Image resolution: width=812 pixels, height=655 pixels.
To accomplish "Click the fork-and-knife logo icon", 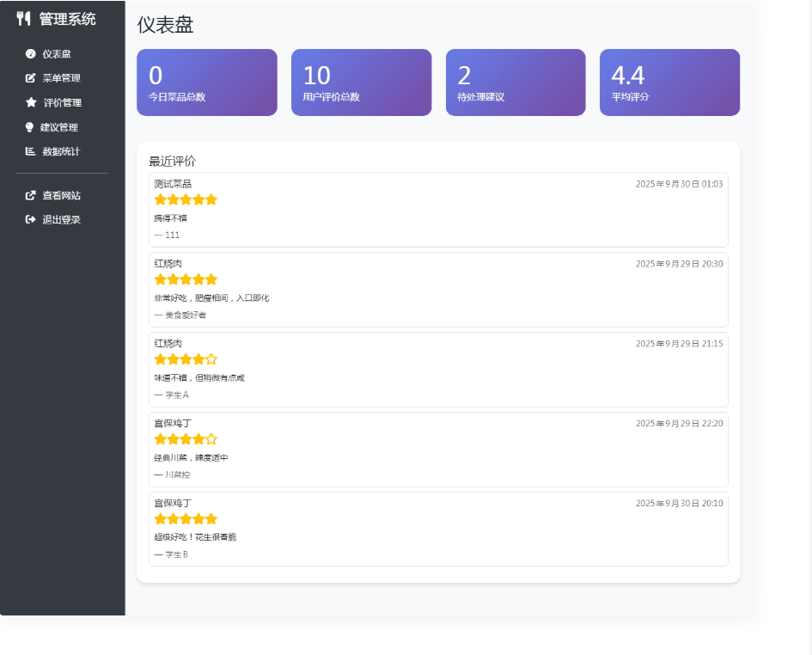I will (24, 19).
